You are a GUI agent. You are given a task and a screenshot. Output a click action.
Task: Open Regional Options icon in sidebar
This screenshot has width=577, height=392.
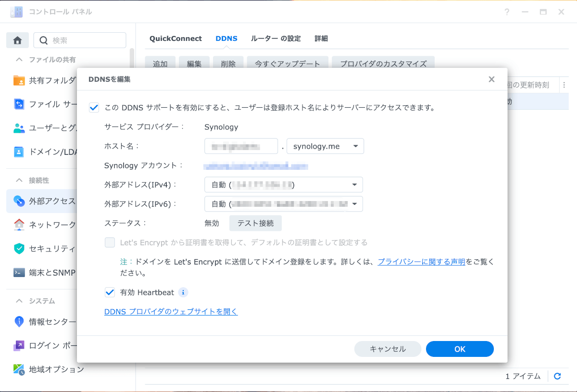19,369
